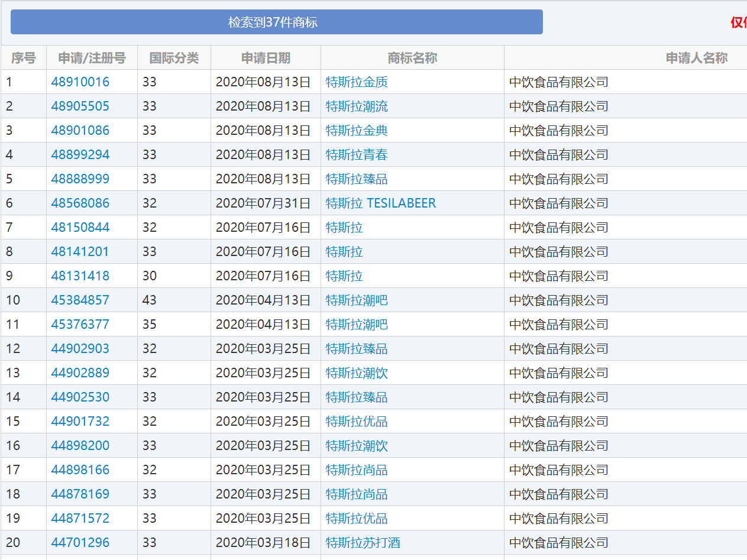Open 特斯拉臻品 for application 44902903
747x560 pixels.
(x=357, y=349)
